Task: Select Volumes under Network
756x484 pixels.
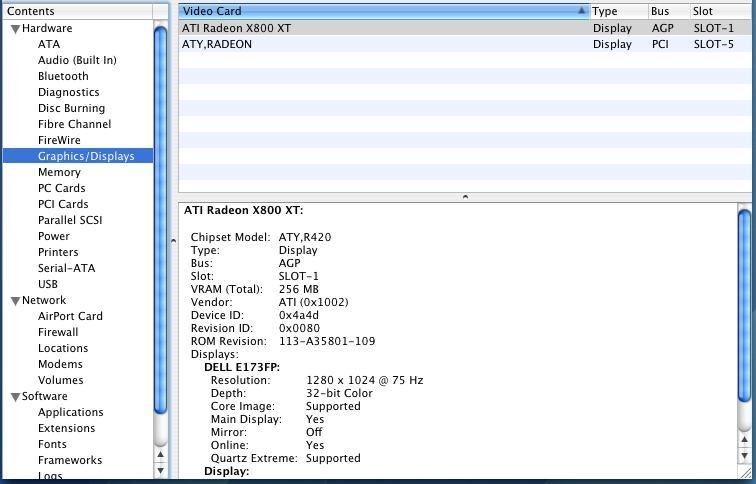Action: (x=60, y=379)
